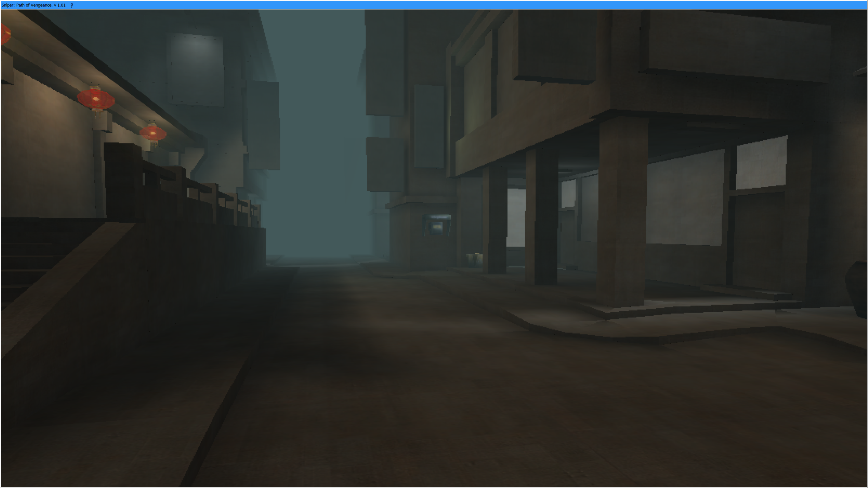Click the "Sniper: Path of Vengeance. v 1.01" title text

(x=33, y=5)
